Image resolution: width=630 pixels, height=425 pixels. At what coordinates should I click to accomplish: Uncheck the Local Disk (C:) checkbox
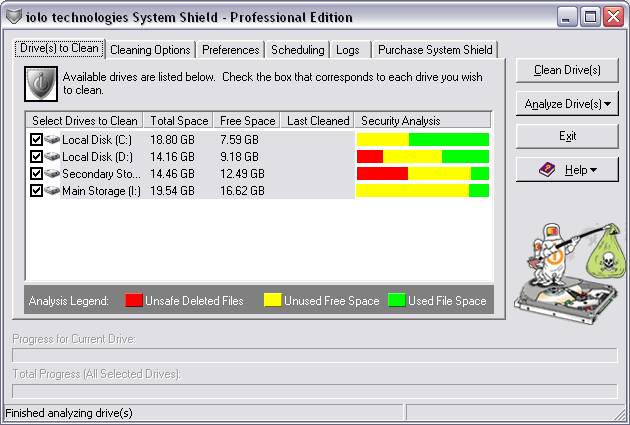pos(36,139)
